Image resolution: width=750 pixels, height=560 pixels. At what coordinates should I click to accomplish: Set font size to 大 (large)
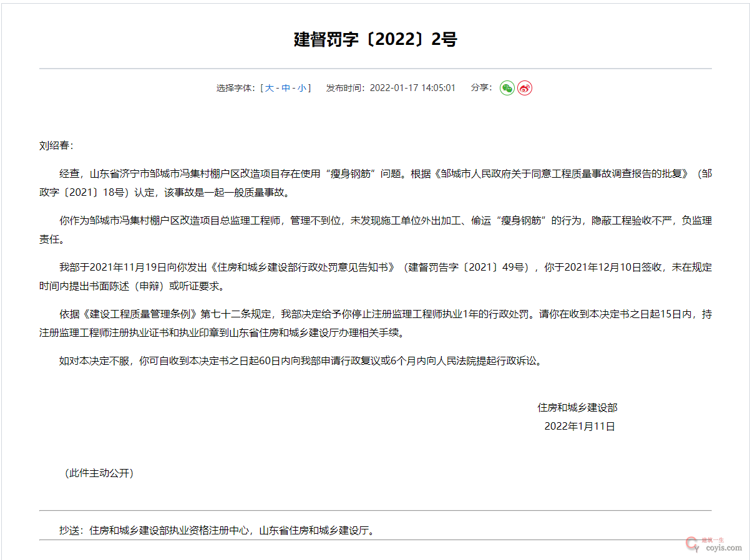click(270, 88)
